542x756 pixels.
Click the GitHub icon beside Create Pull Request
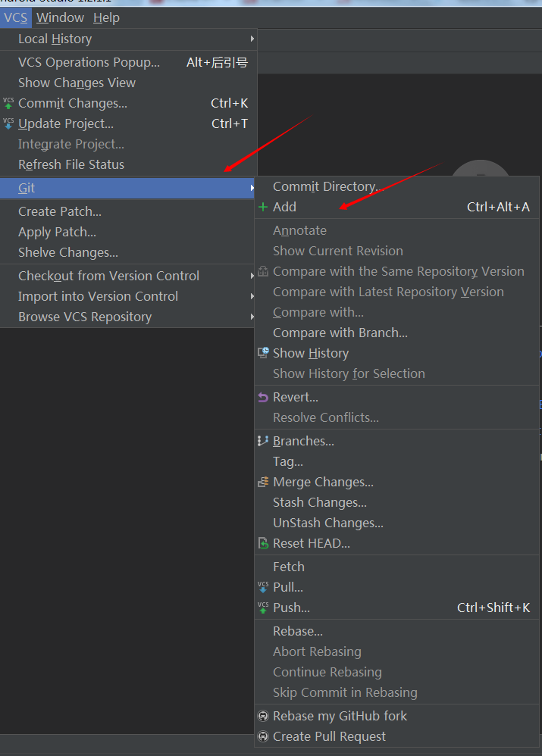(x=263, y=736)
